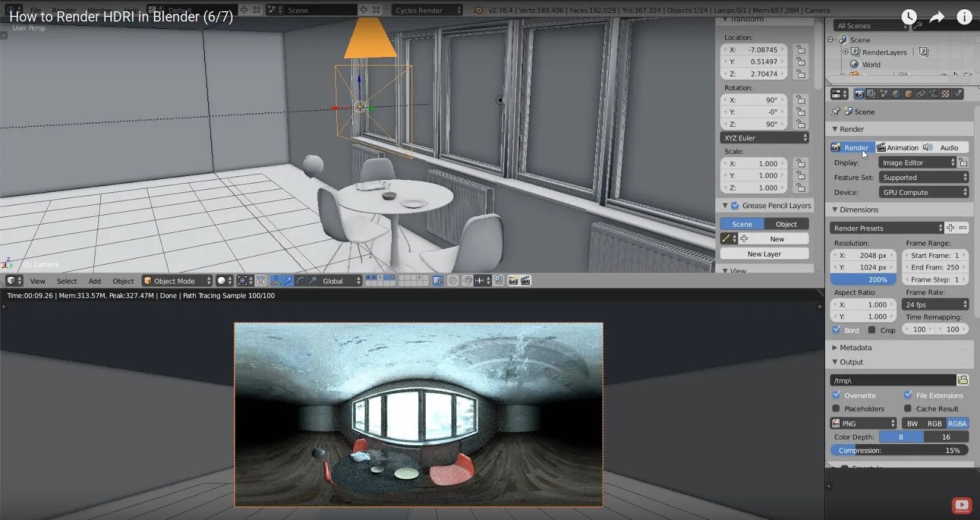Expand the RenderLayers item in outliner
This screenshot has height=520, width=980.
845,52
